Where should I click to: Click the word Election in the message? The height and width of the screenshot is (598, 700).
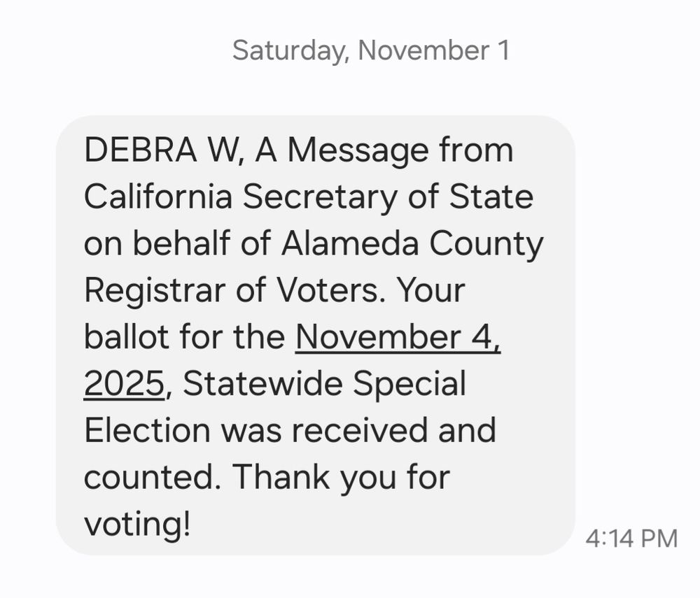pyautogui.click(x=147, y=430)
